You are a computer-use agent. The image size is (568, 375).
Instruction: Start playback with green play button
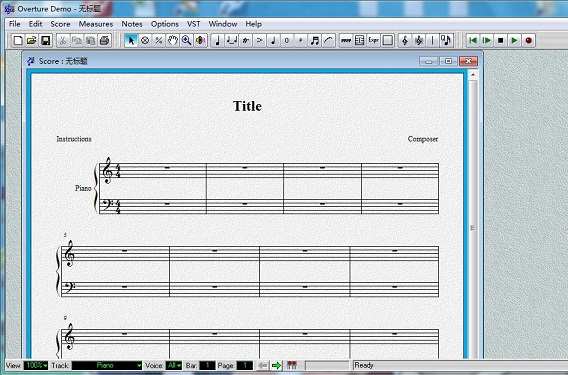(514, 40)
